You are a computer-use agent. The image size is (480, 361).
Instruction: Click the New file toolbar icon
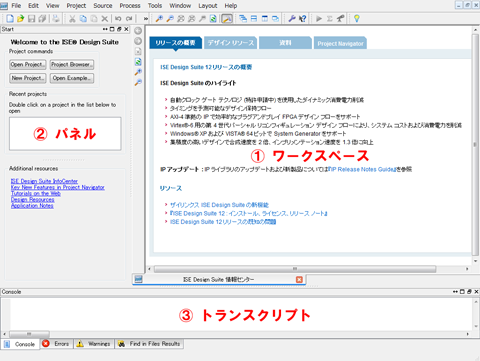coord(10,19)
